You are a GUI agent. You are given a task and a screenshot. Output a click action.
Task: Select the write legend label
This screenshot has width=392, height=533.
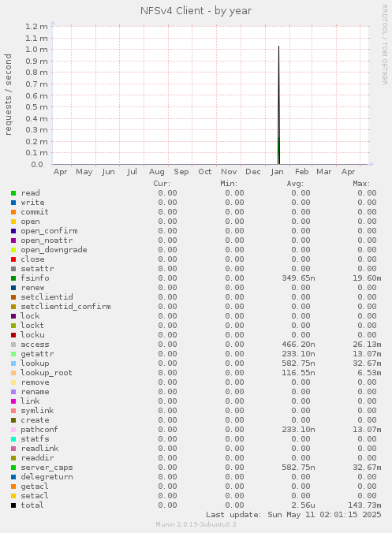point(32,203)
